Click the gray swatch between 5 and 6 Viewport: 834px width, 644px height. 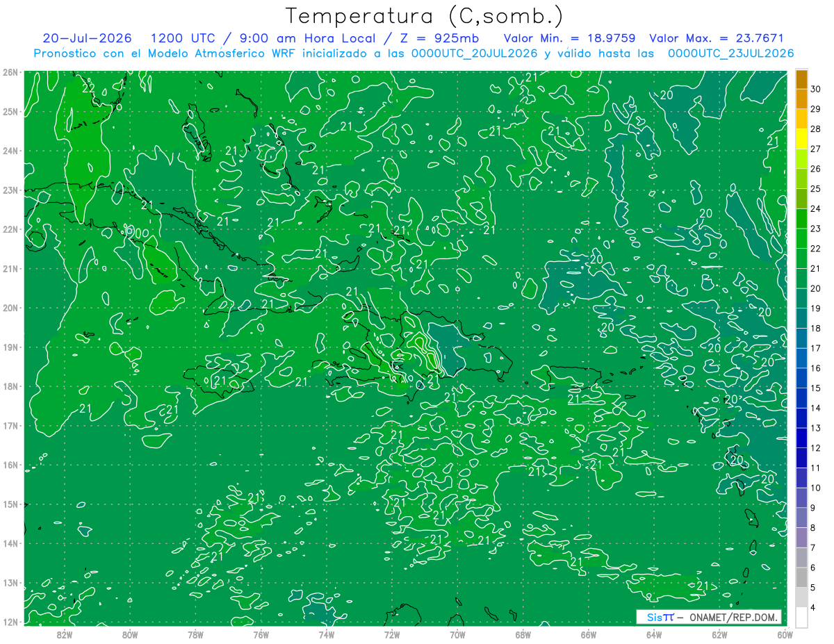point(801,577)
